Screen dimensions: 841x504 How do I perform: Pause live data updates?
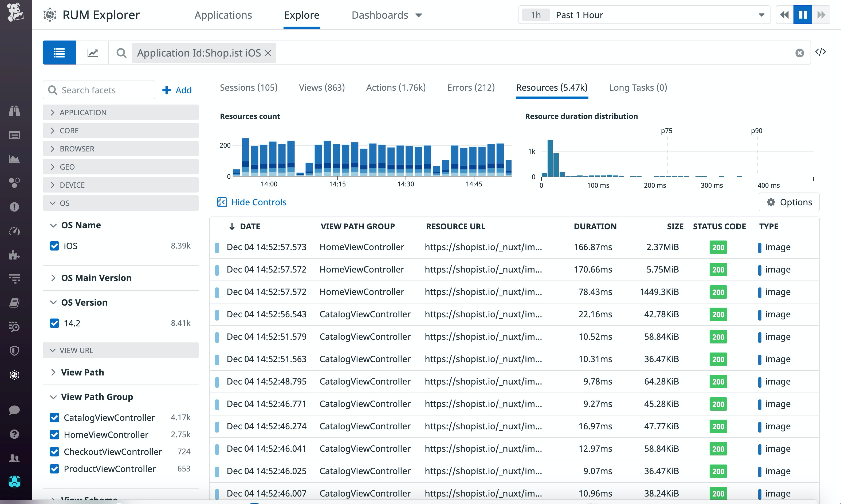click(802, 15)
